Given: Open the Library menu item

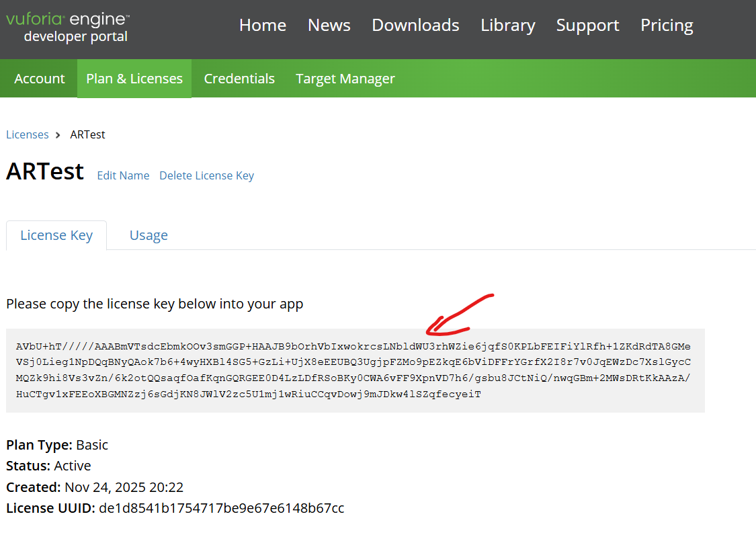Looking at the screenshot, I should pos(508,25).
